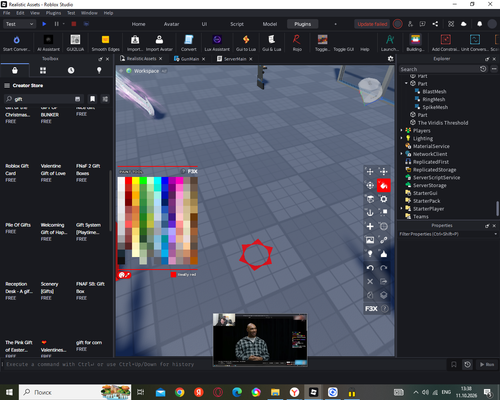Image resolution: width=500 pixels, height=400 pixels.
Task: Select the F3X New Part plus tool
Action: (370, 226)
